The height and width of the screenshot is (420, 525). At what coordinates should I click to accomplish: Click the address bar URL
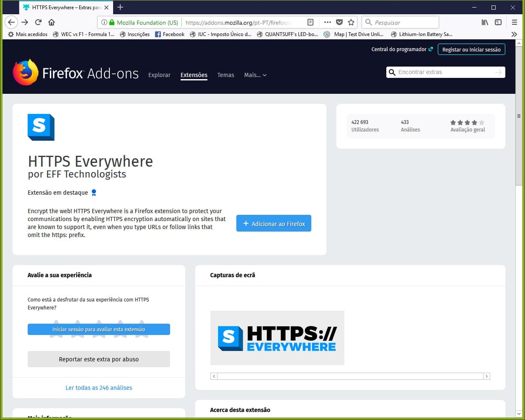coord(238,23)
